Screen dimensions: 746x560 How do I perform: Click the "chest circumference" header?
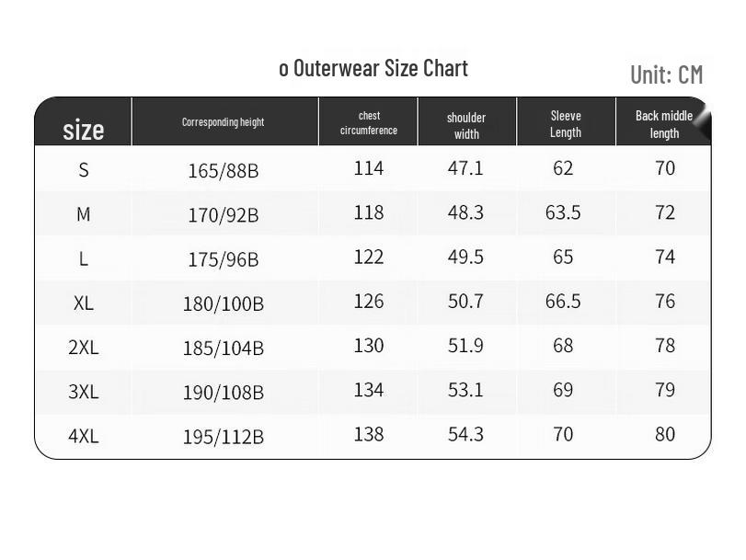pyautogui.click(x=369, y=123)
